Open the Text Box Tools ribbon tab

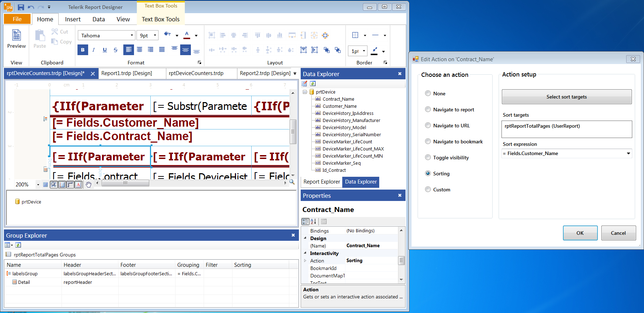[161, 19]
